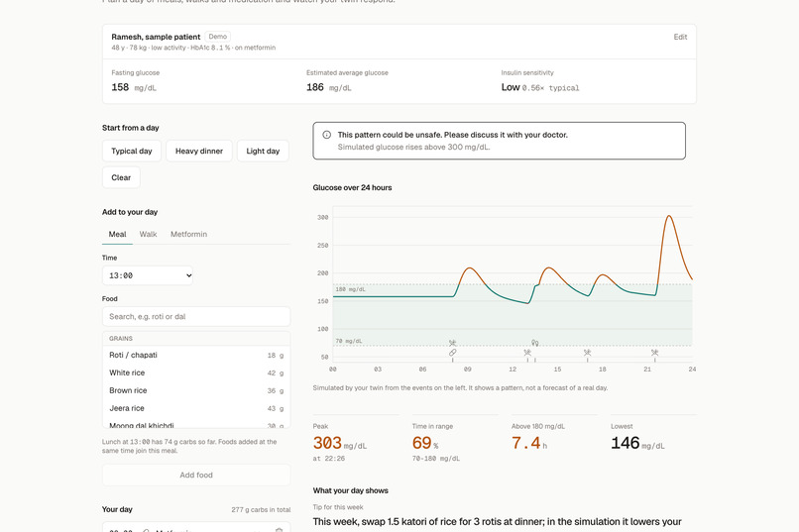
Task: Click the fork-and-knife meal icon above the pill icon
Action: 452,343
